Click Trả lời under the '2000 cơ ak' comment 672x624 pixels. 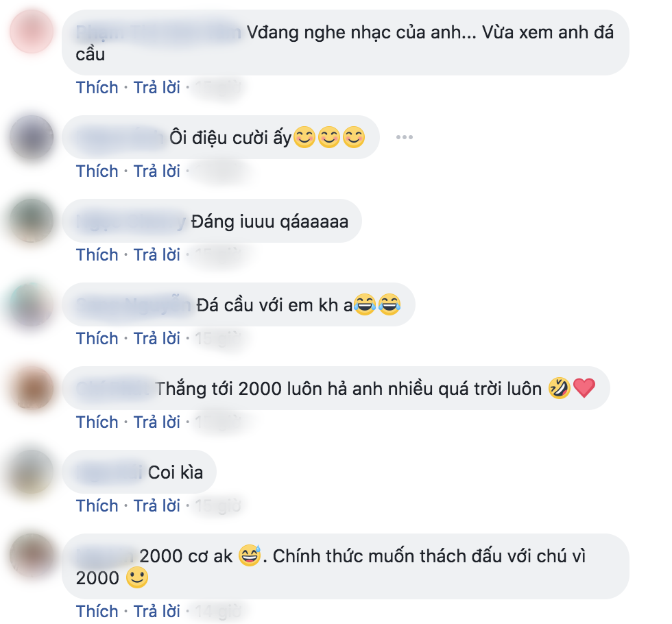(157, 611)
